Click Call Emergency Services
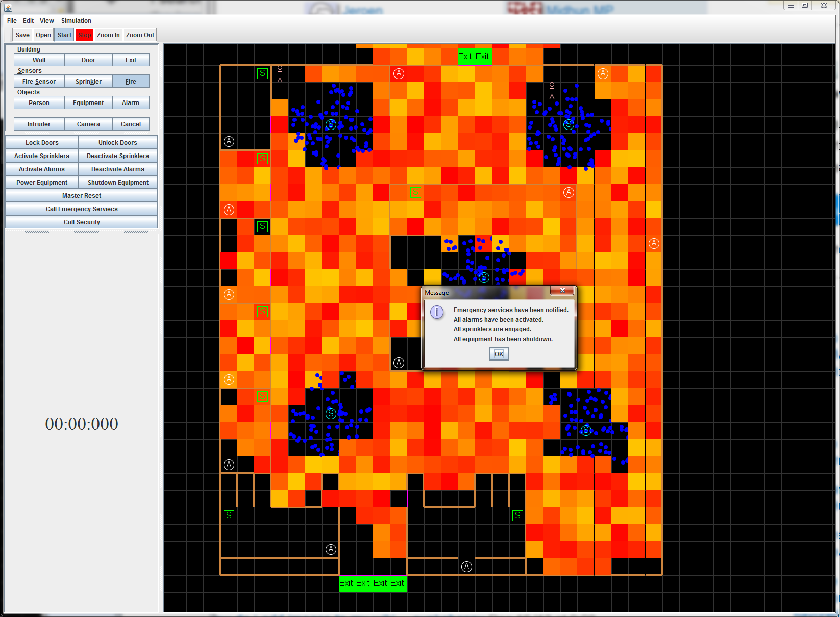 [82, 209]
